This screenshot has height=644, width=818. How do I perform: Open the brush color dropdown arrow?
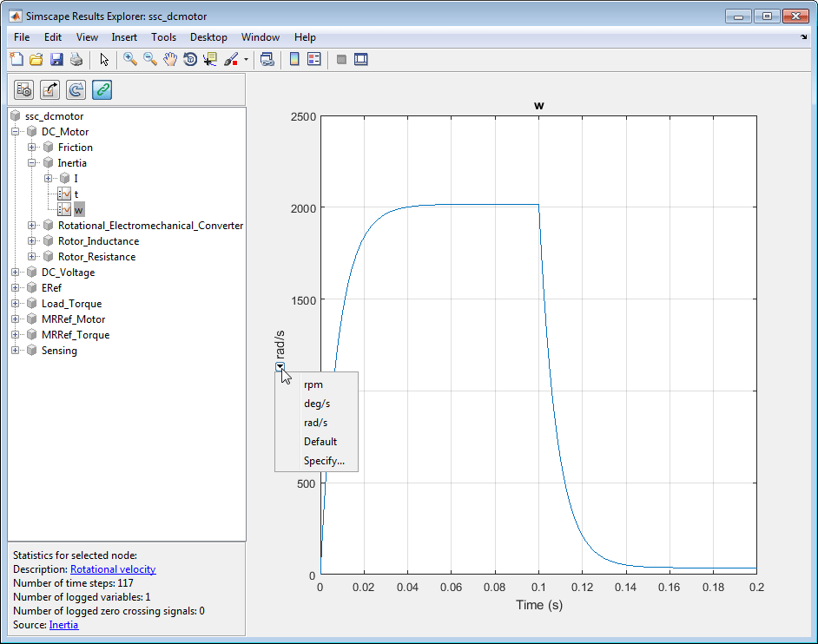coord(247,61)
